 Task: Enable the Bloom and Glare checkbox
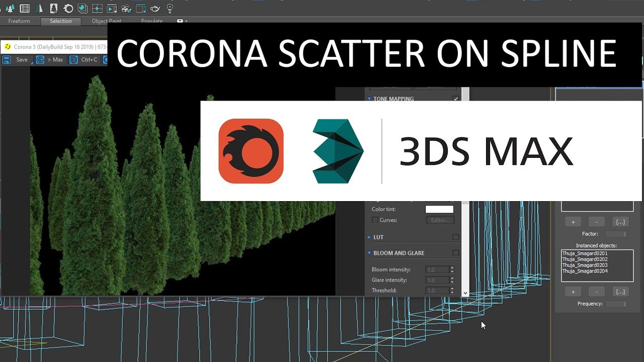[x=456, y=253]
